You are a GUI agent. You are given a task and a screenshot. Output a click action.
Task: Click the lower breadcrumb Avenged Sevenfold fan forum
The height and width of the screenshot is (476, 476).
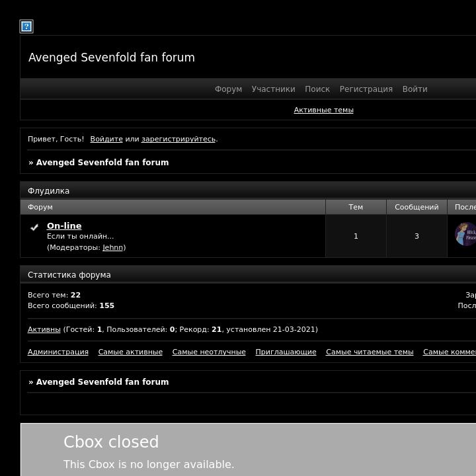(x=102, y=382)
